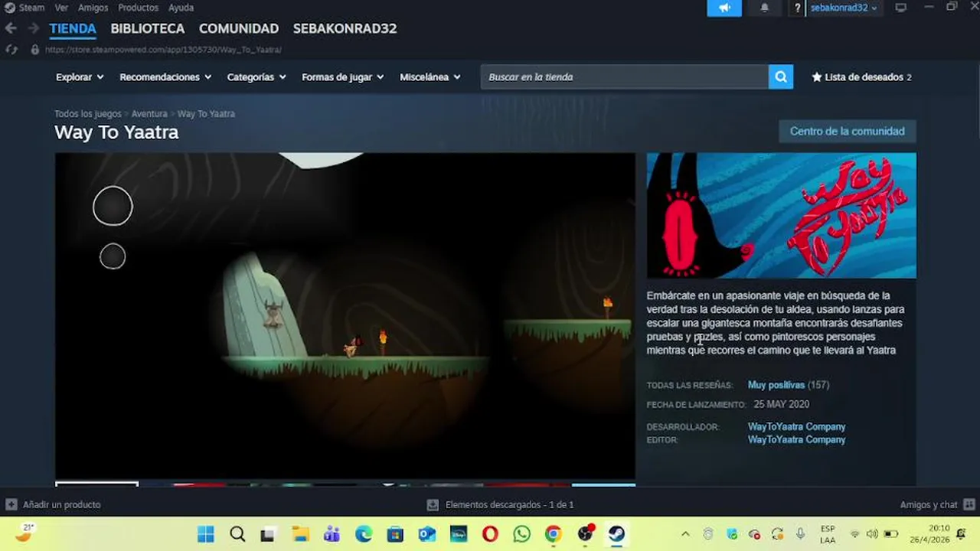Switch to Big Picture mode icon
Viewport: 980px width, 551px height.
(x=900, y=8)
